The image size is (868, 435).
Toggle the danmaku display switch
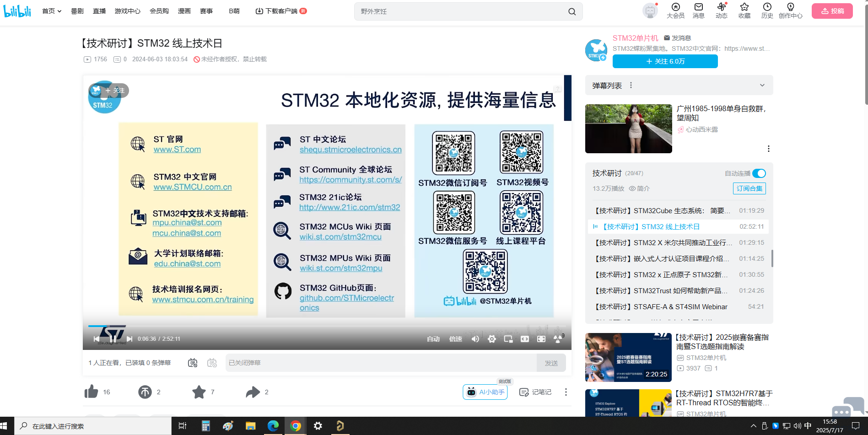(193, 363)
